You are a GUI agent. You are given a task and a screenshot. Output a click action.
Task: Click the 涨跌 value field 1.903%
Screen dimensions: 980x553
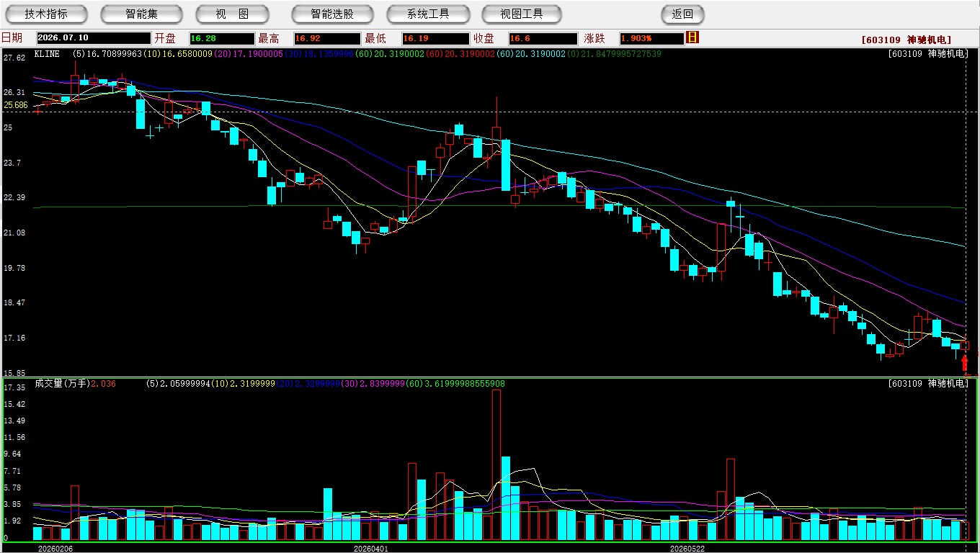651,38
